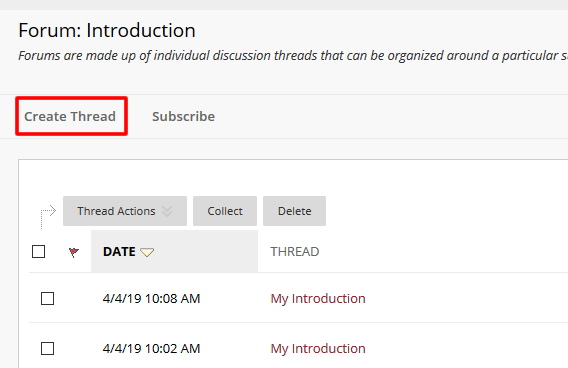Open the Thread Actions dropdown menu
This screenshot has height=368, width=568.
point(125,211)
